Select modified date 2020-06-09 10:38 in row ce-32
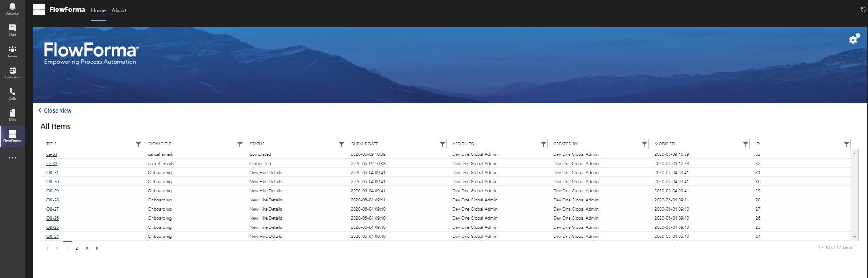 coord(671,164)
